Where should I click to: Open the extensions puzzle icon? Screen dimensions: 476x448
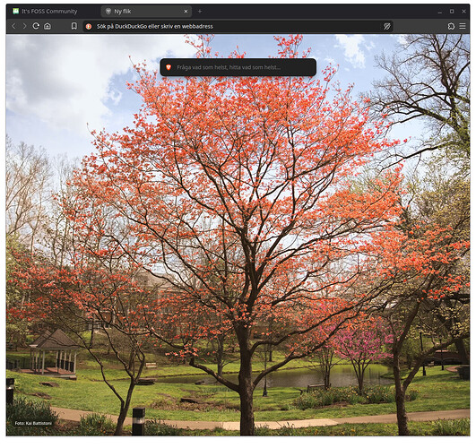[x=451, y=26]
